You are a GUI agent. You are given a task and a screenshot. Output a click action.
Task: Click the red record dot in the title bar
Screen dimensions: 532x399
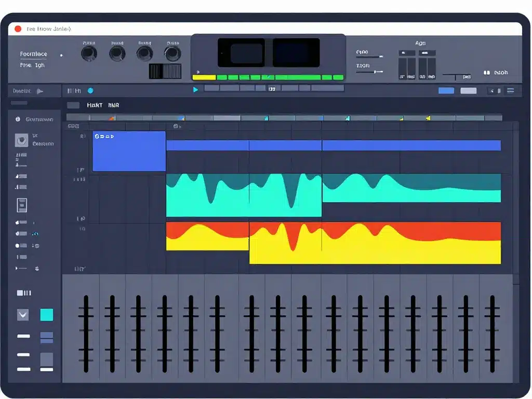coord(18,29)
